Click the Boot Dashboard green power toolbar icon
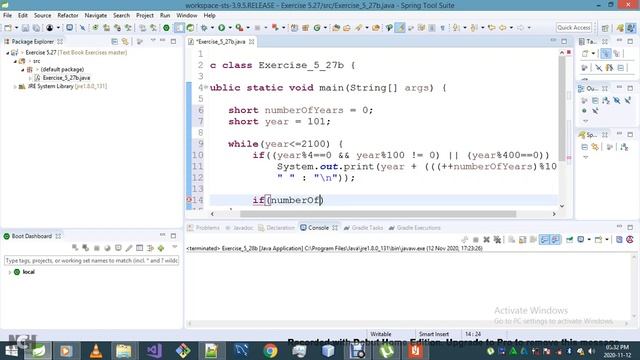The height and width of the screenshot is (360, 640). (x=166, y=28)
